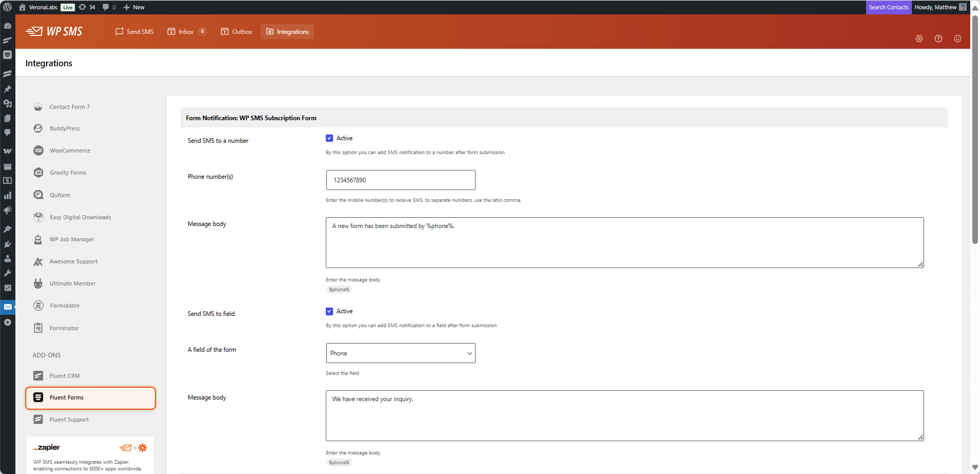980x474 pixels.
Task: Open Fluent Forms icon in admin sidebar
Action: [7, 54]
